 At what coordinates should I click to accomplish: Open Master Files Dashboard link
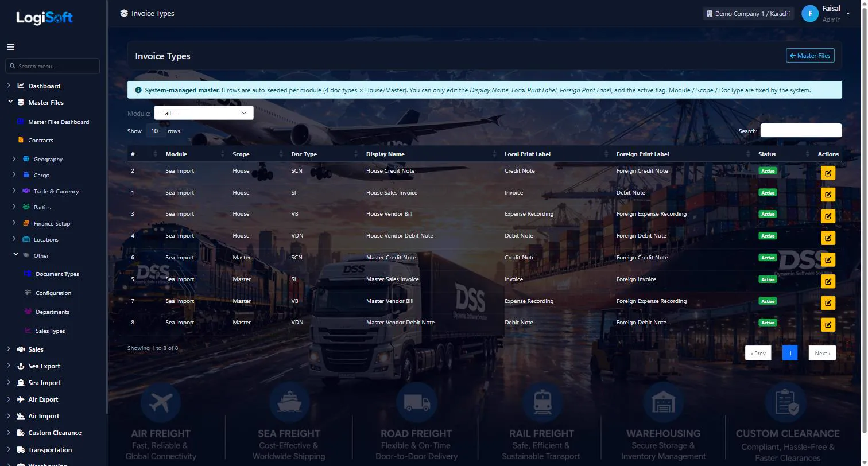(x=59, y=122)
